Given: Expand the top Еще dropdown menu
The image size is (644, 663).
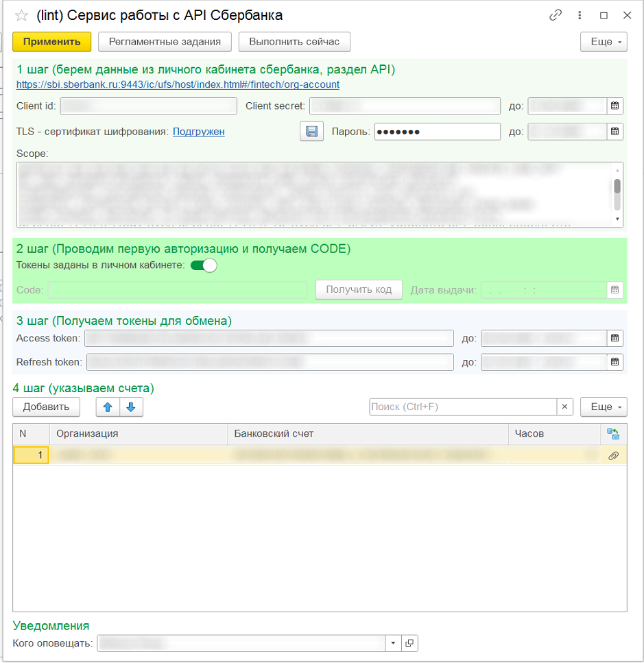Looking at the screenshot, I should click(x=604, y=42).
